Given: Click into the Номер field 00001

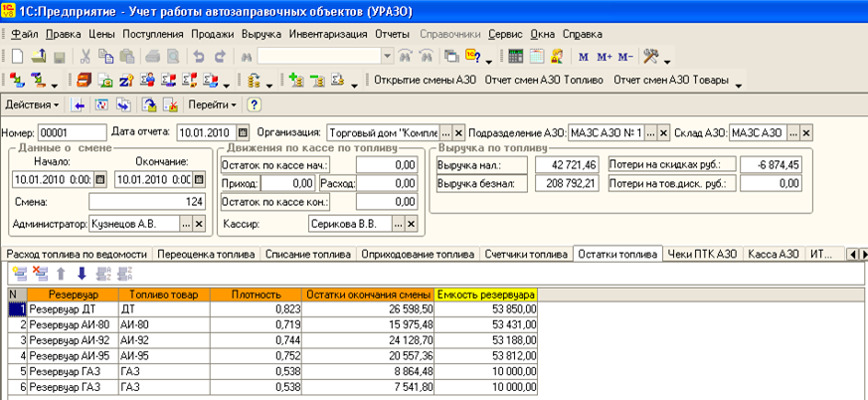Looking at the screenshot, I should (72, 133).
